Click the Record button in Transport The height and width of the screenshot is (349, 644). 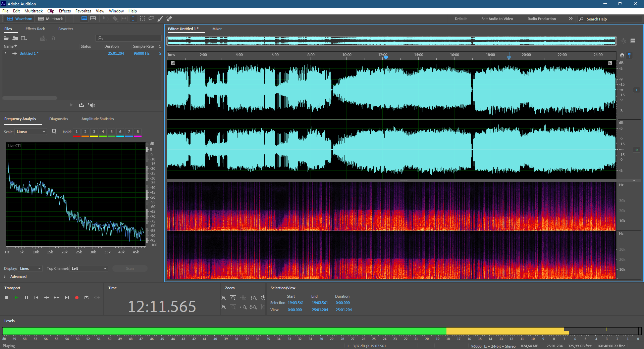tap(77, 298)
